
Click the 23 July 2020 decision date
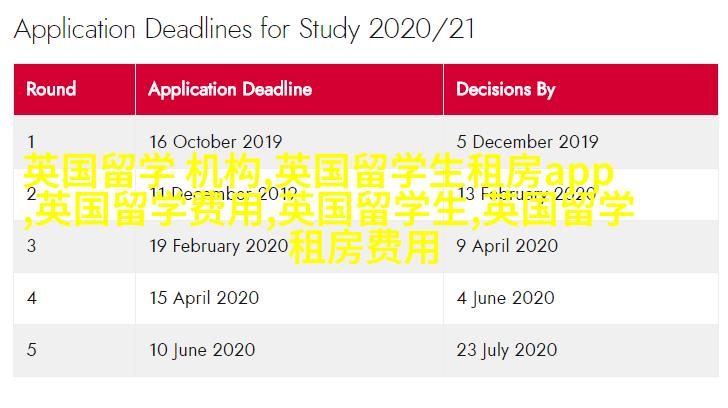tap(507, 349)
